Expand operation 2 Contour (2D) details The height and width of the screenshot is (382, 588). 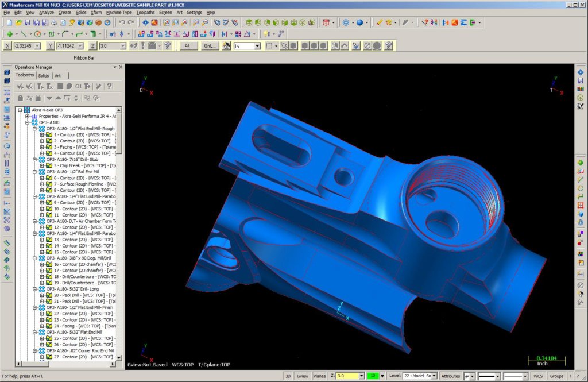coord(42,141)
